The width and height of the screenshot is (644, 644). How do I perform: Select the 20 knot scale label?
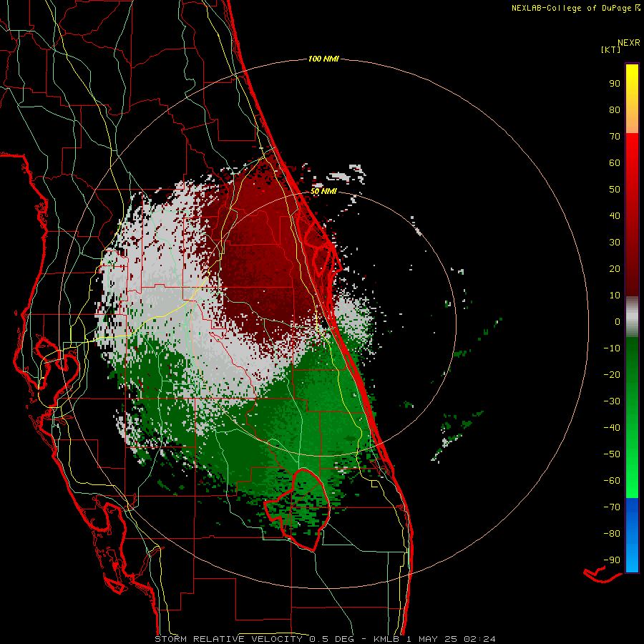click(615, 268)
